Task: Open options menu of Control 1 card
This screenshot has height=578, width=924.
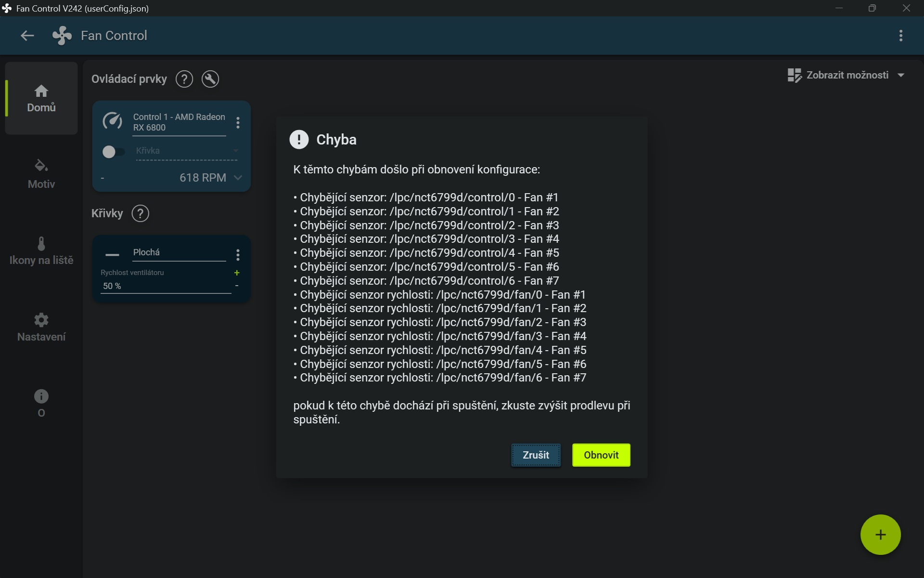Action: coord(238,123)
